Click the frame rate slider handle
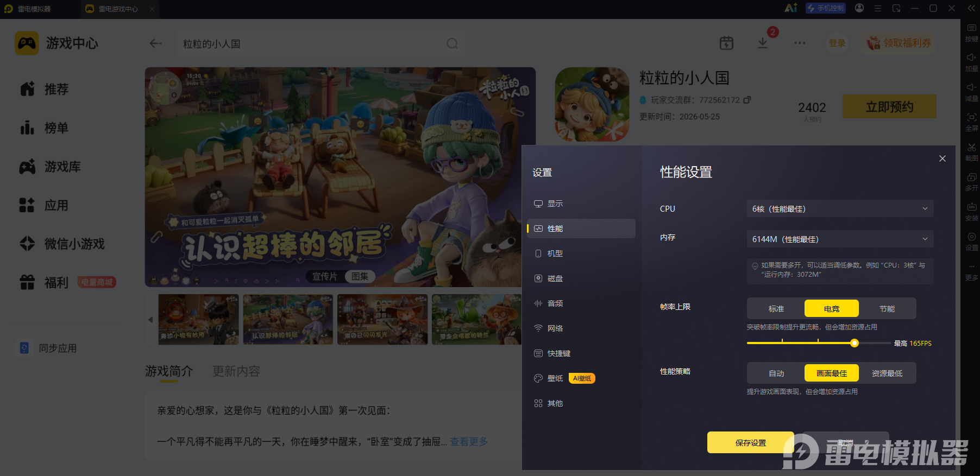 point(855,343)
